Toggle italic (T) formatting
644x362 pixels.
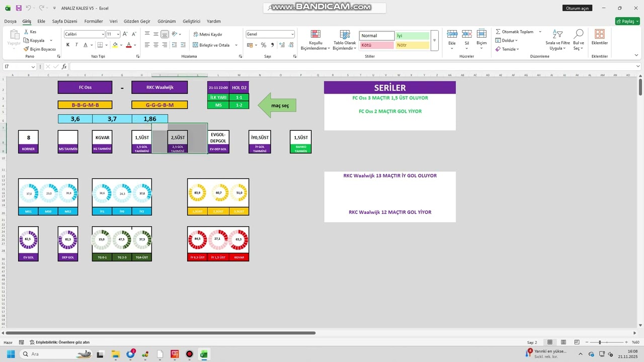[76, 45]
